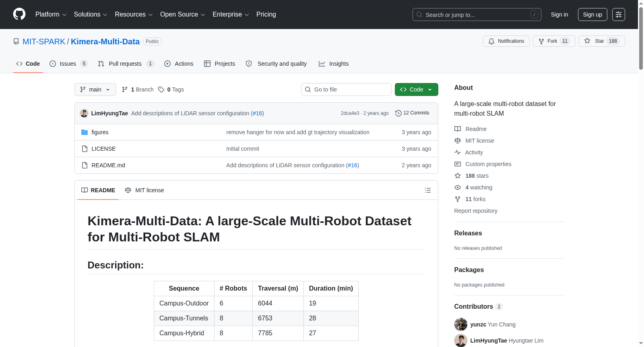Image resolution: width=644 pixels, height=347 pixels.
Task: Switch to the Actions tab
Action: pos(179,64)
